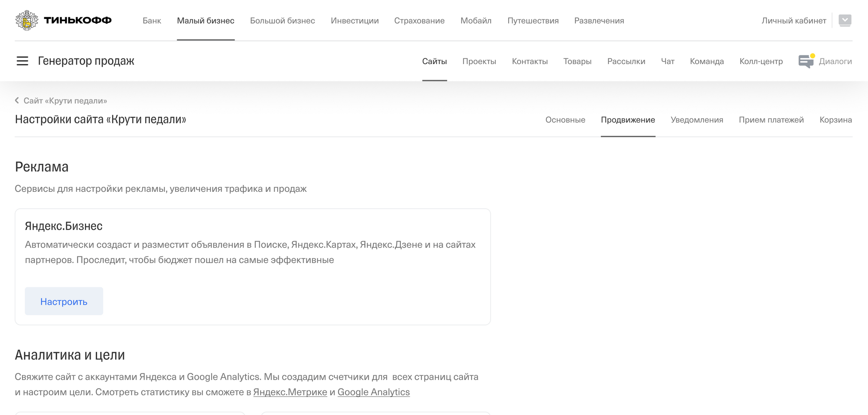Open the Диалоги chat bubble icon

coord(806,61)
